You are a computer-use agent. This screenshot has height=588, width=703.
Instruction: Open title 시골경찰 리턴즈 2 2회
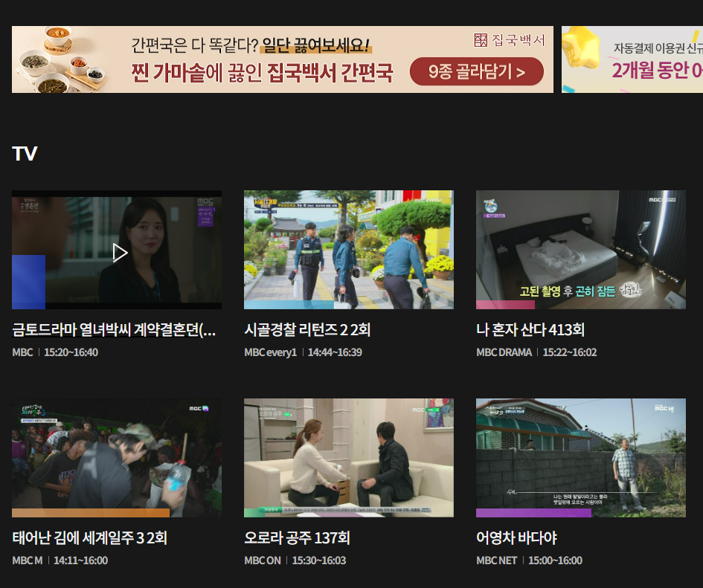click(x=307, y=330)
